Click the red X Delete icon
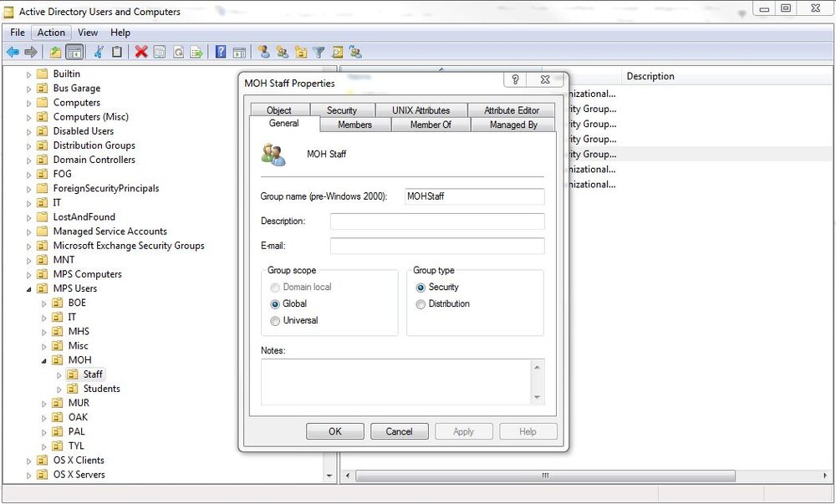This screenshot has width=836, height=504. click(x=141, y=52)
